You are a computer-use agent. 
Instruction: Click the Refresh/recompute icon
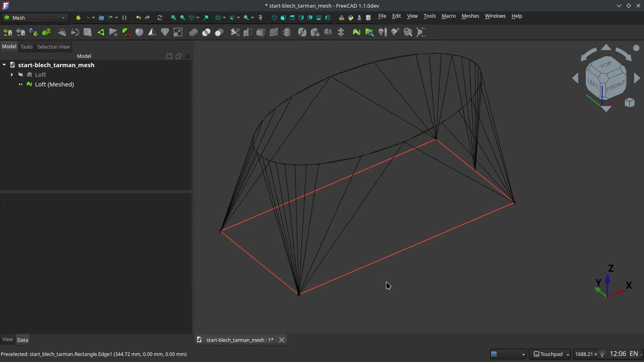tap(160, 18)
